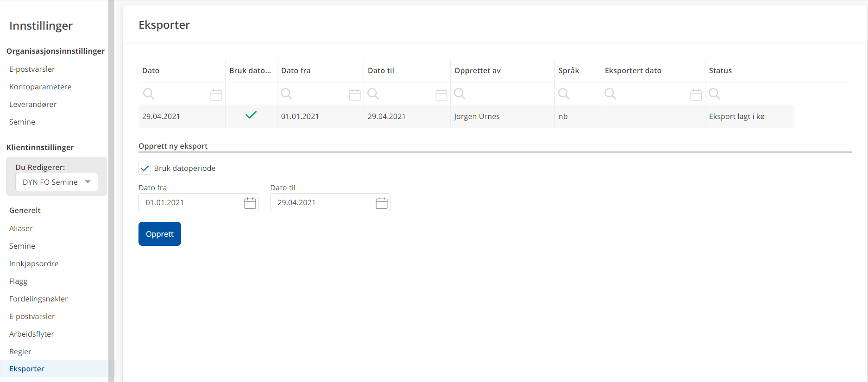Go to Arbeidsflyter settings
This screenshot has width=868, height=382.
(x=31, y=334)
